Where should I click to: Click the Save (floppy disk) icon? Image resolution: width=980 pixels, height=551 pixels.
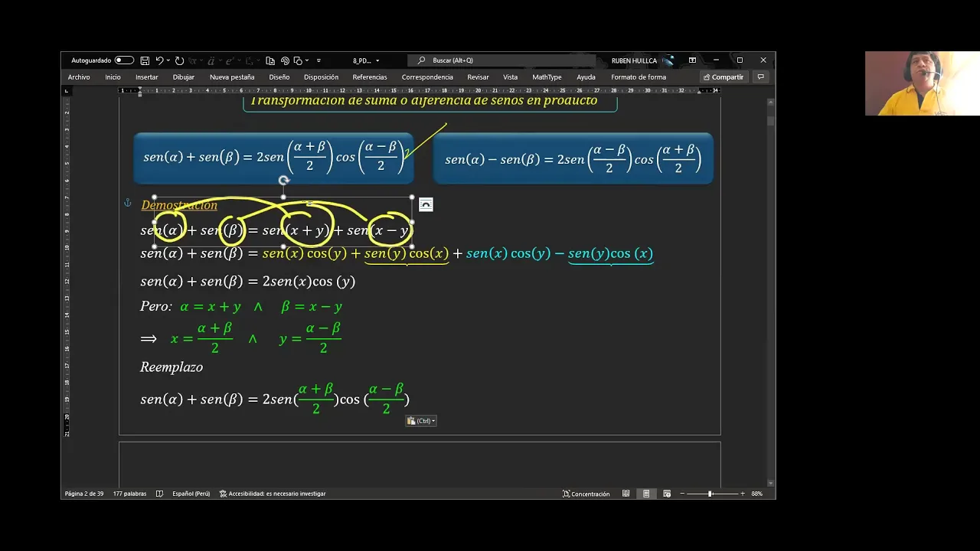[145, 60]
